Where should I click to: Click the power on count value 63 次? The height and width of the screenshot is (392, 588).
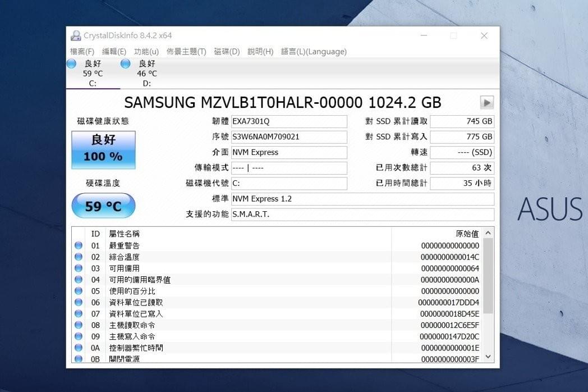tap(462, 168)
